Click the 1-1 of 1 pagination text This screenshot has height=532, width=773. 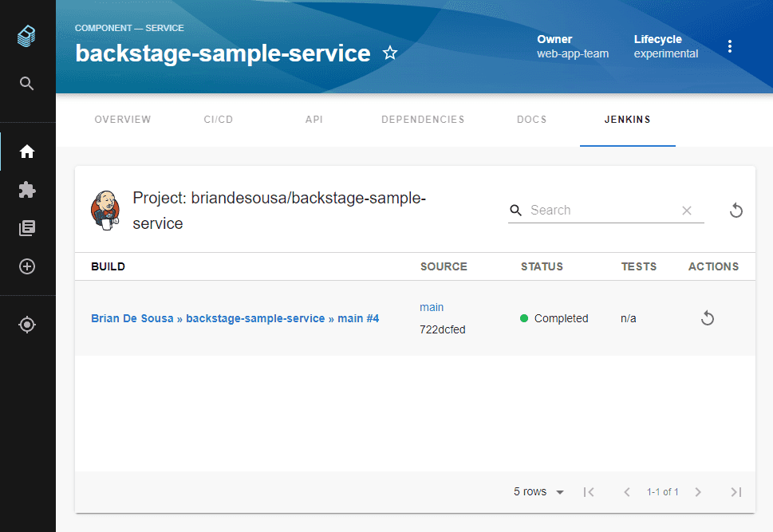[663, 491]
